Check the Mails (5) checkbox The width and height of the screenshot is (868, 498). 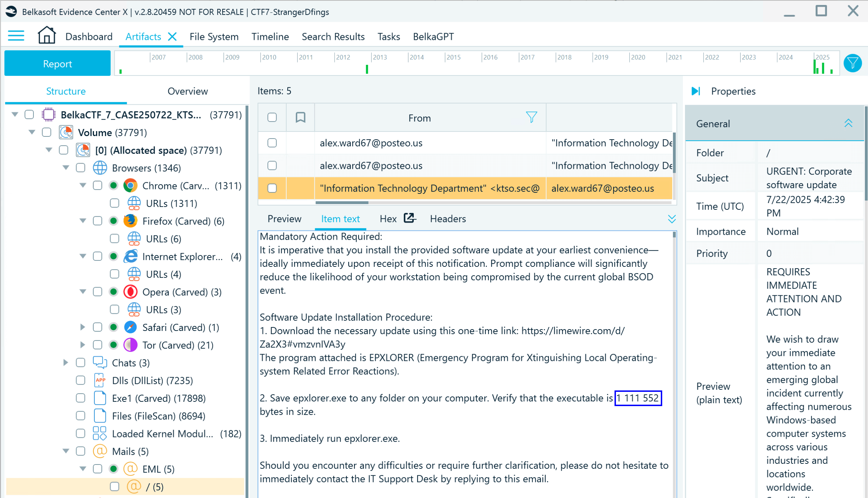[80, 451]
